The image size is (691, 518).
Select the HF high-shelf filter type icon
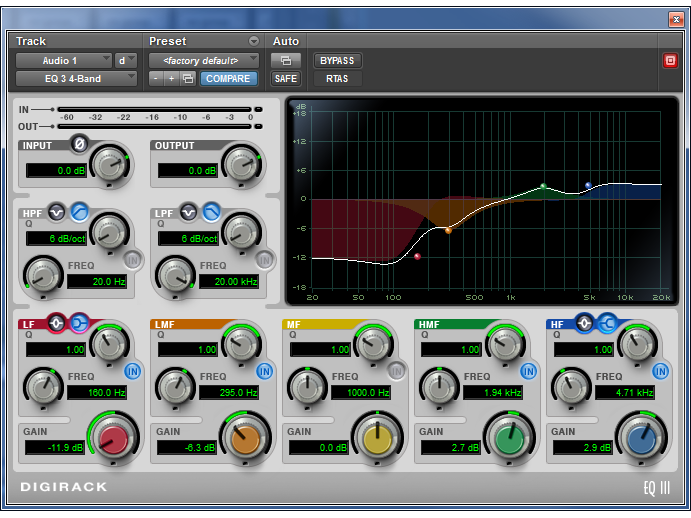click(607, 324)
